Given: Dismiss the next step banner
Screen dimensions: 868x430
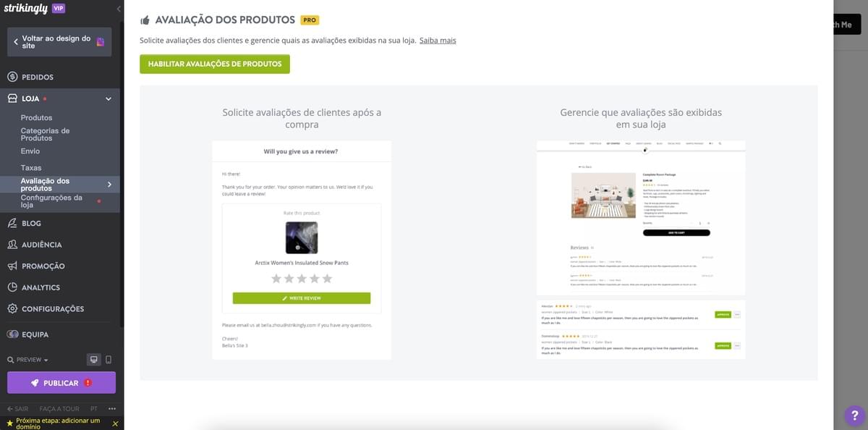Looking at the screenshot, I should (x=115, y=423).
